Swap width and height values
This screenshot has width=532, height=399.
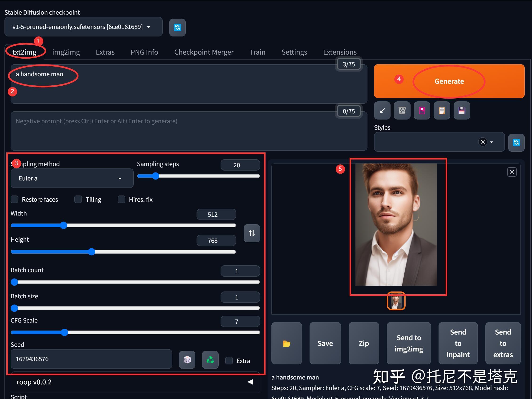coord(252,233)
